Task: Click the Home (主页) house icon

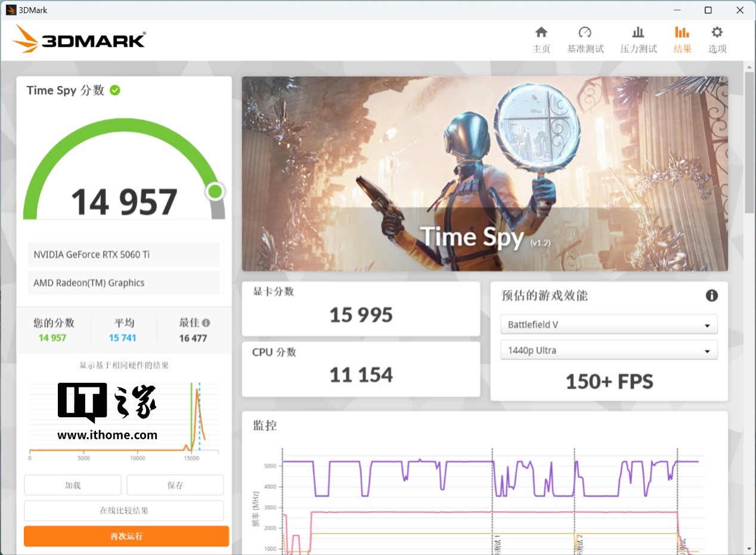Action: tap(541, 32)
